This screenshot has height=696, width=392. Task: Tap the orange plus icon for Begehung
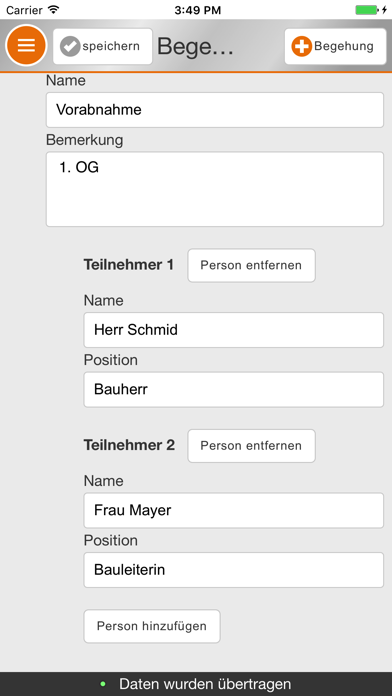coord(302,47)
